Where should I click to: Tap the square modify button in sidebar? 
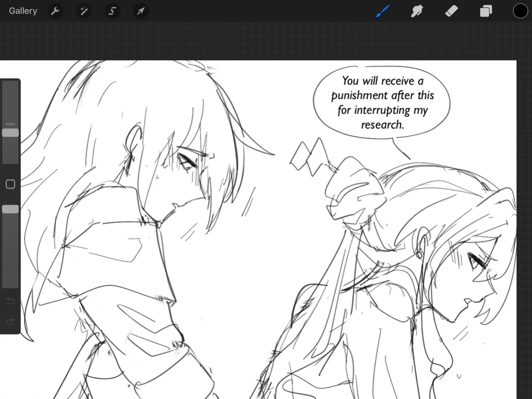click(x=10, y=184)
